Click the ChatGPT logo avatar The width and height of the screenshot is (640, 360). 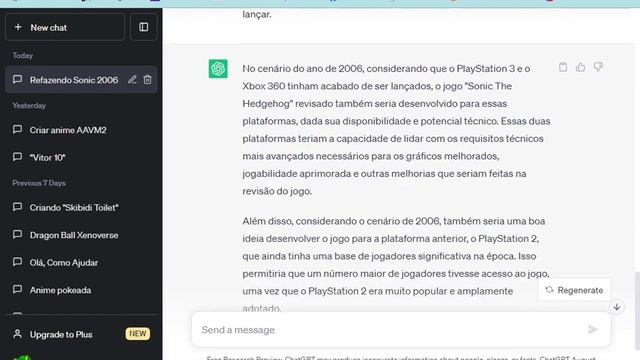(x=218, y=69)
